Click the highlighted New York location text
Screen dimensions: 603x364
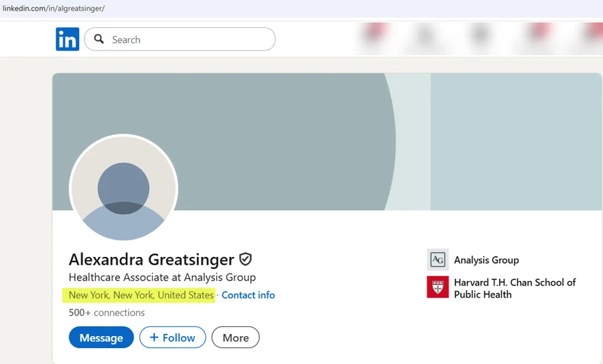(x=141, y=295)
